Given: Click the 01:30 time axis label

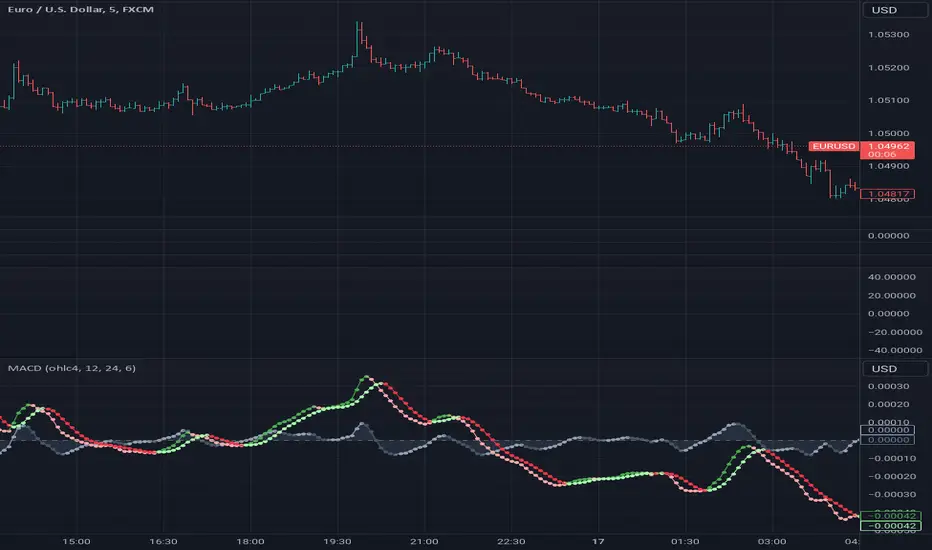Looking at the screenshot, I should [x=685, y=541].
